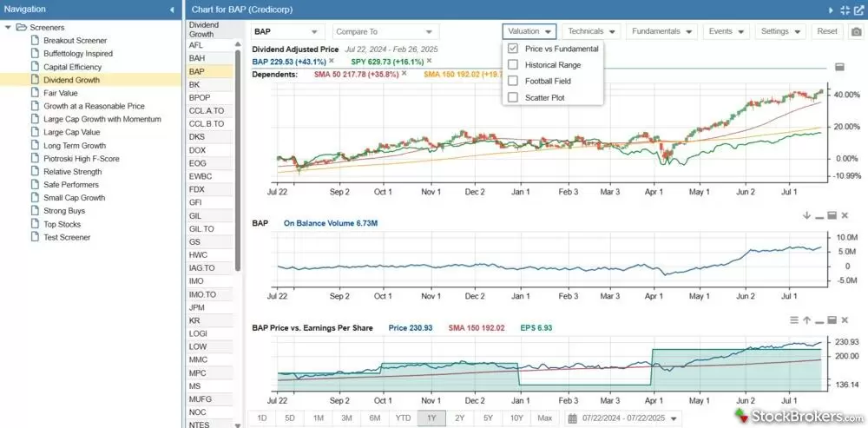Minimize the Price vs. Earnings Per Share pane
The height and width of the screenshot is (428, 868).
(x=819, y=321)
